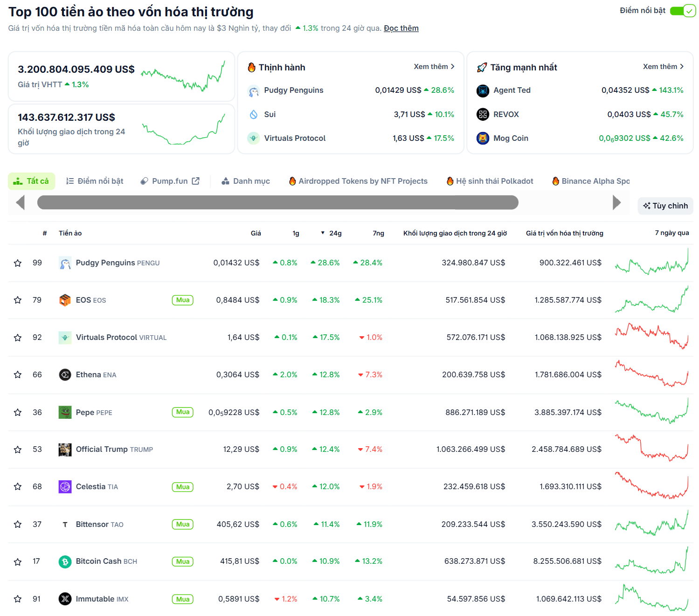Click Mua button for Celestia
Image resolution: width=699 pixels, height=616 pixels.
(x=183, y=487)
